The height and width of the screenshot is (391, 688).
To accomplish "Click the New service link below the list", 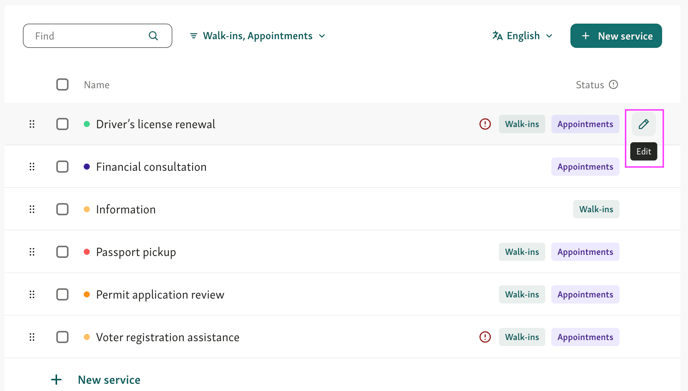I will pos(109,380).
